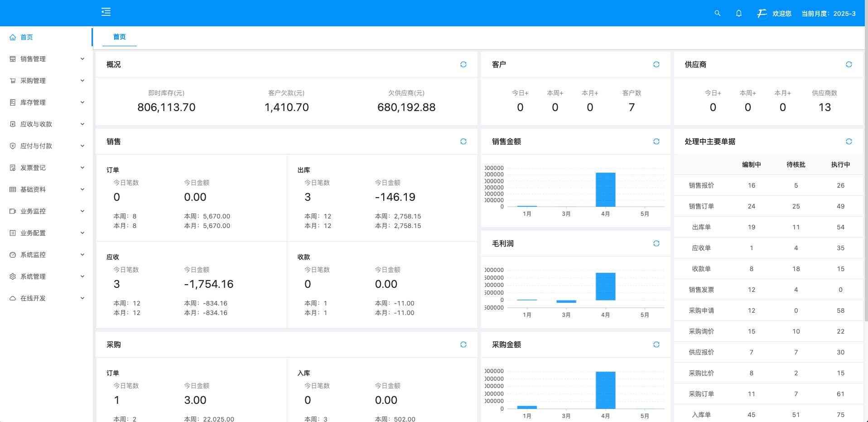Open notifications via the bell icon
The height and width of the screenshot is (422, 868).
(x=738, y=13)
